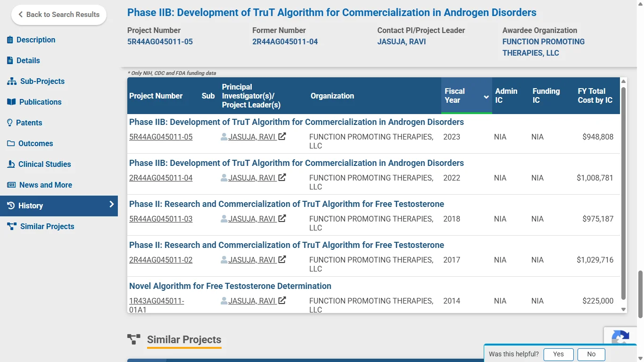Click Back to Search Results button
644x362 pixels.
59,15
